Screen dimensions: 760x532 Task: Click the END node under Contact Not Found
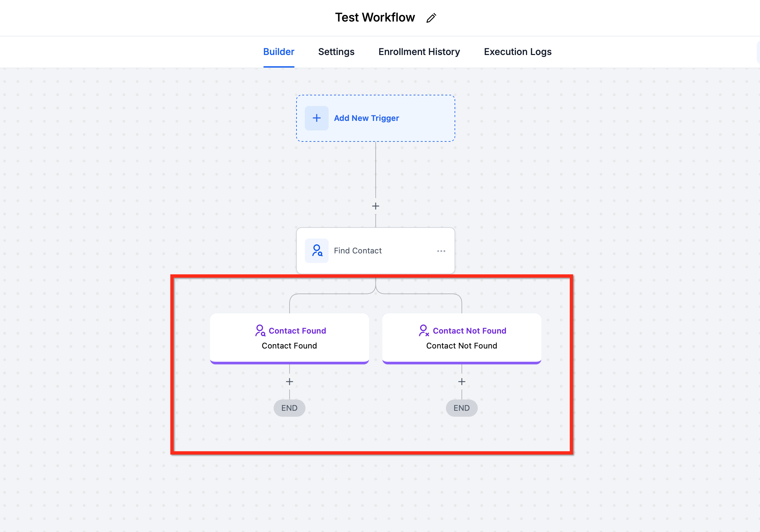click(461, 408)
